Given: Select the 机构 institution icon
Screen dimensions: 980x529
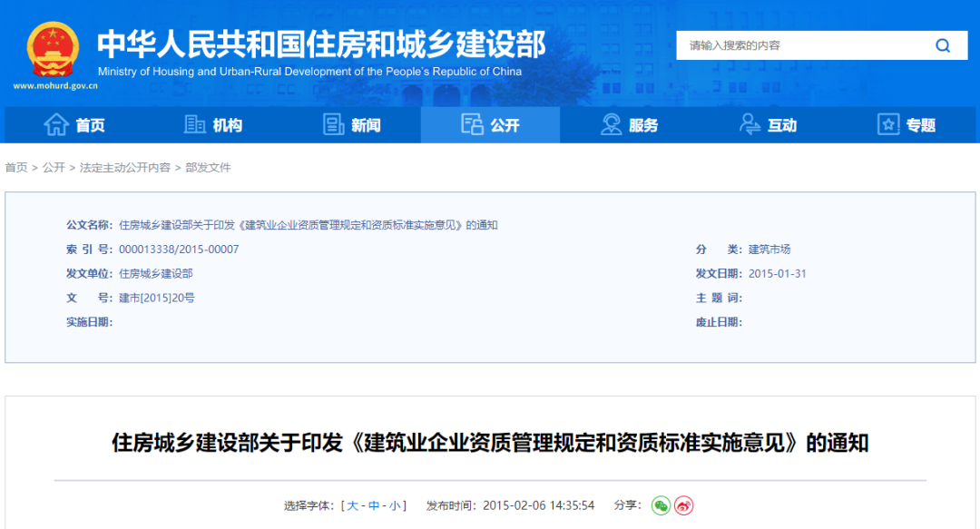Looking at the screenshot, I should (193, 124).
